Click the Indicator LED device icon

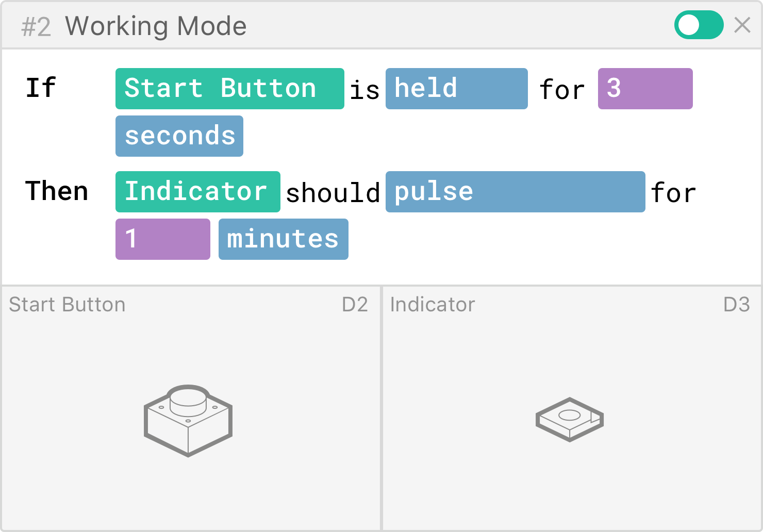(x=570, y=419)
